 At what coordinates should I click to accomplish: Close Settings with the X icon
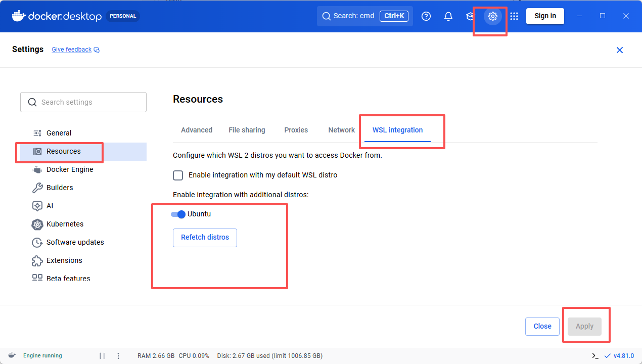(620, 50)
